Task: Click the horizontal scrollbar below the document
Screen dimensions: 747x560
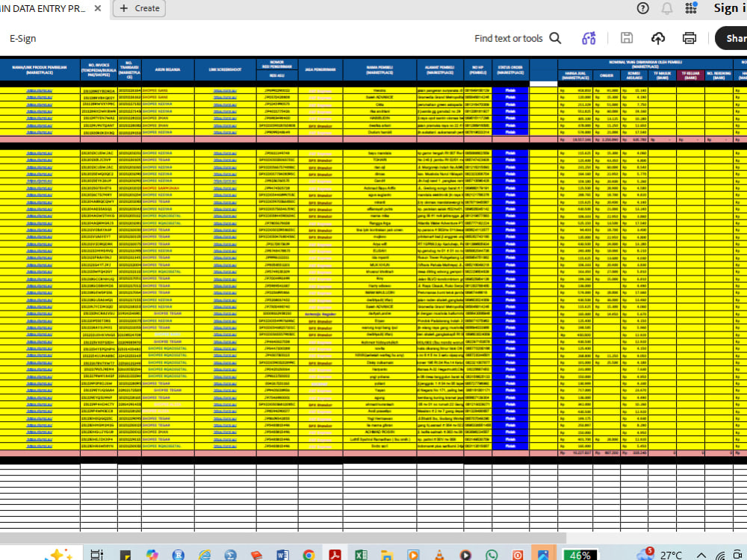Action: tap(283, 538)
